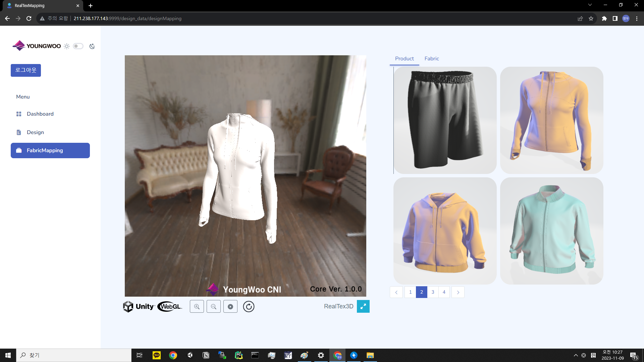644x362 pixels.
Task: Click the zoom out magnifier button
Action: [x=214, y=306]
